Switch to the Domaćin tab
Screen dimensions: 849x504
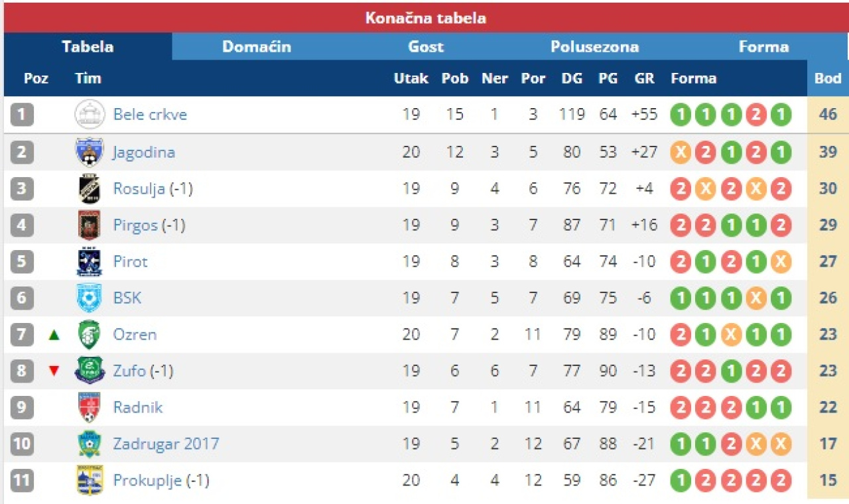(257, 47)
